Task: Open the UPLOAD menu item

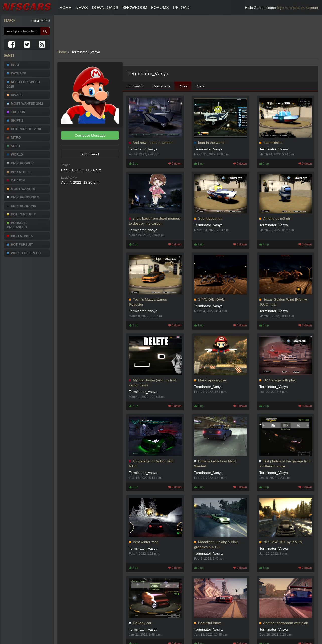Action: coord(181,8)
